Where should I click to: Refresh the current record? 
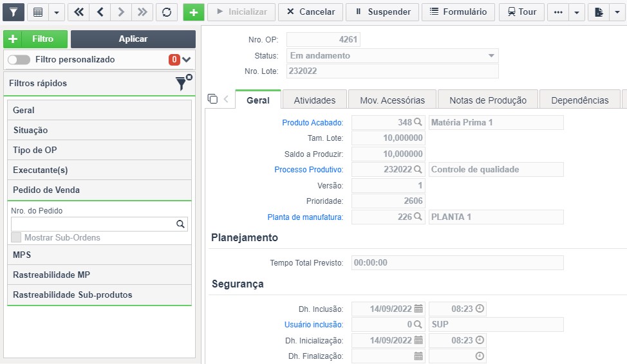click(167, 12)
